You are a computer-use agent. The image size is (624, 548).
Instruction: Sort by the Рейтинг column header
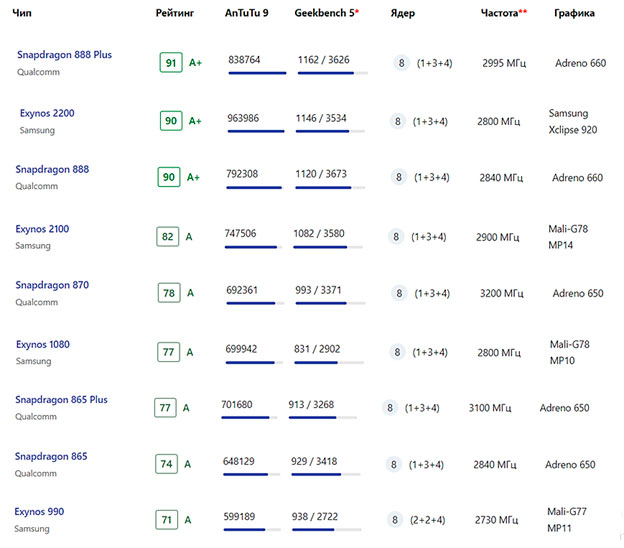tap(174, 13)
